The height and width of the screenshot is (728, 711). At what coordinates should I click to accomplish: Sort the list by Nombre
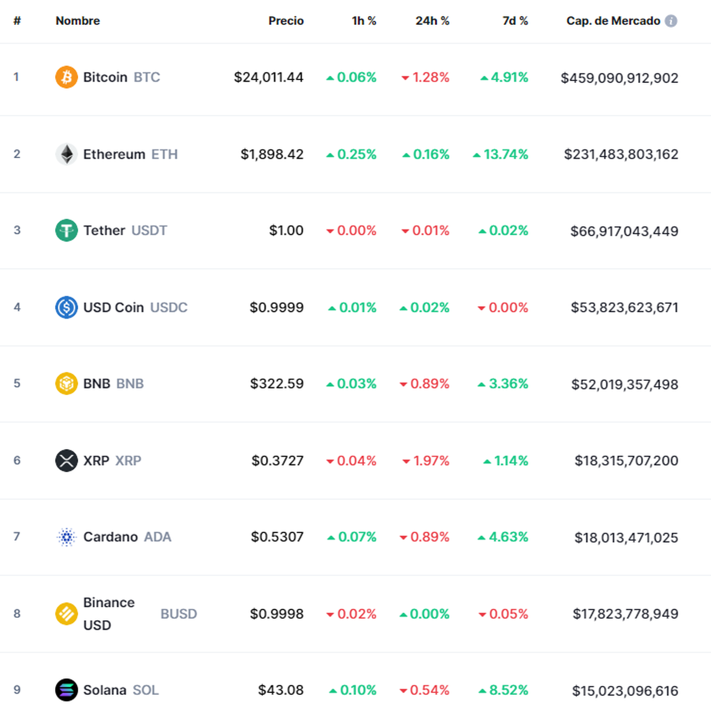(x=77, y=21)
